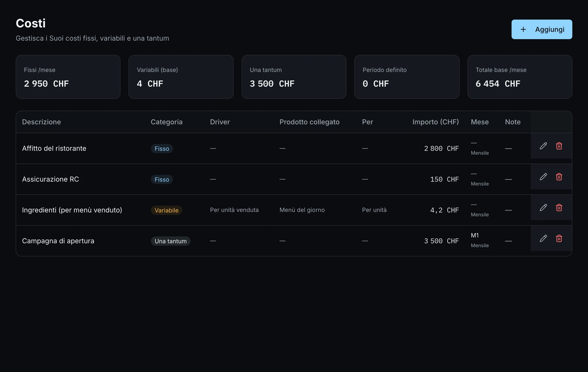Click the Importo (CHF) column header
The height and width of the screenshot is (372, 588).
pyautogui.click(x=436, y=122)
